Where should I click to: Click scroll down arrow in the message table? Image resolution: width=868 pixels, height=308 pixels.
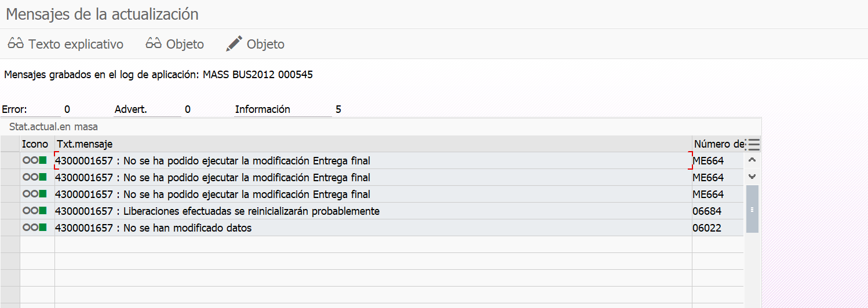click(752, 177)
